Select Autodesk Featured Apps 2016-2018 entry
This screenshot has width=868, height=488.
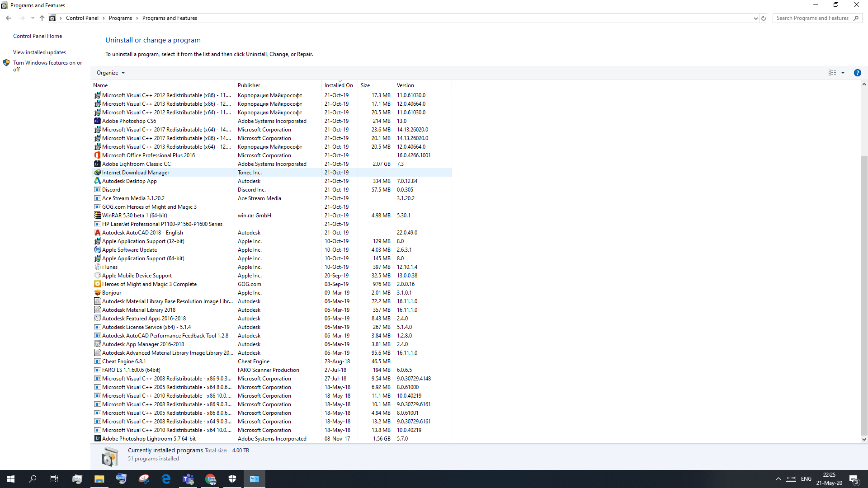click(x=271, y=319)
